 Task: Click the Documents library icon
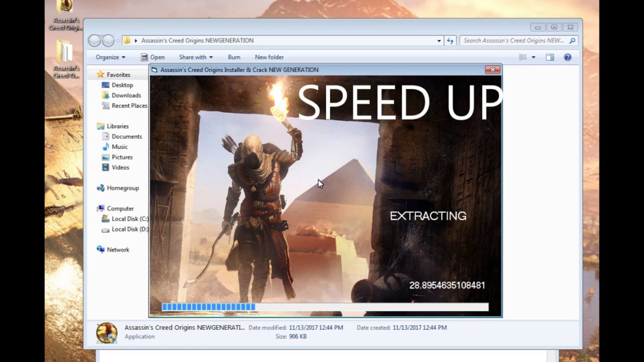pos(106,136)
